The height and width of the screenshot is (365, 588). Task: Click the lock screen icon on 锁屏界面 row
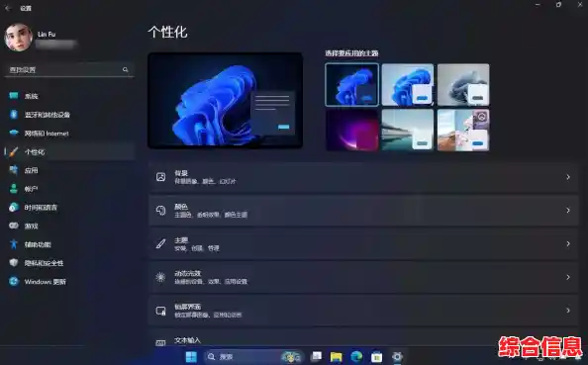tap(161, 311)
